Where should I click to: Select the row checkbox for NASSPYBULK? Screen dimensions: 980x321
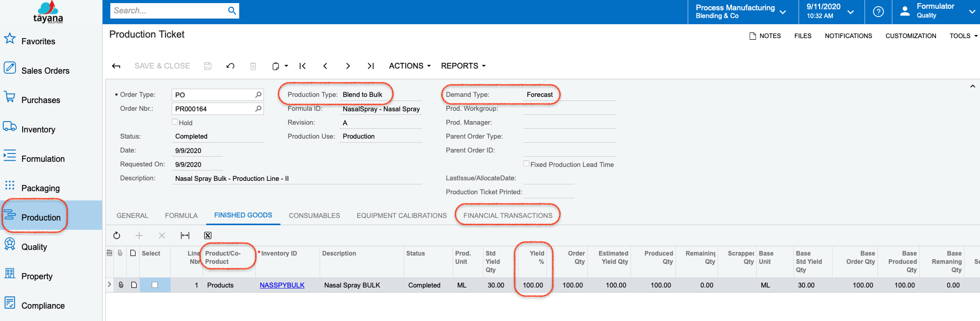[155, 285]
